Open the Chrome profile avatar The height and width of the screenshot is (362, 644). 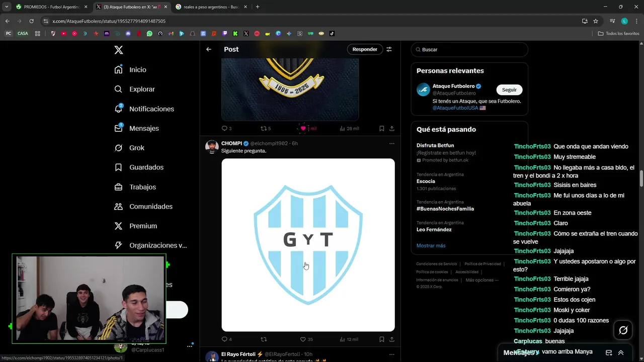(624, 21)
